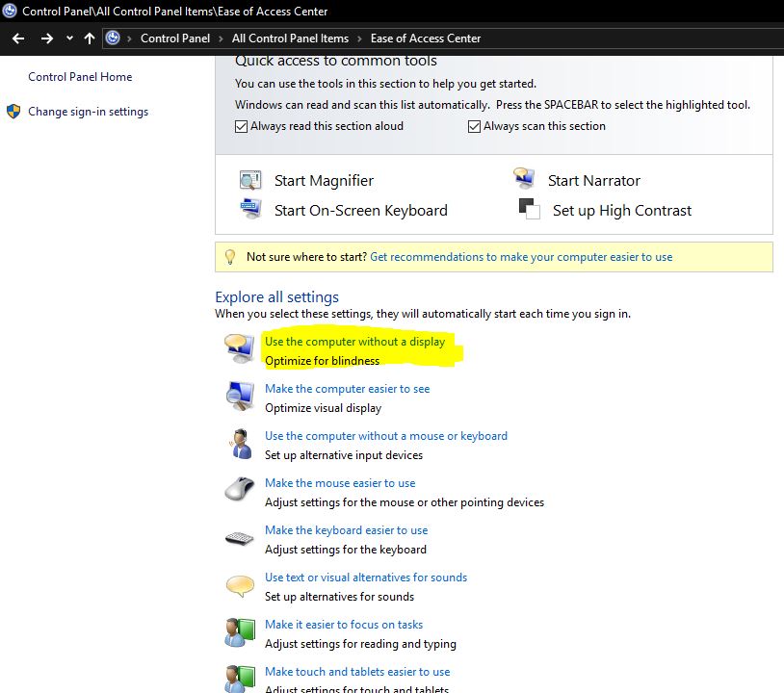Image resolution: width=784 pixels, height=693 pixels.
Task: Open Use the computer without a display
Action: (x=353, y=341)
